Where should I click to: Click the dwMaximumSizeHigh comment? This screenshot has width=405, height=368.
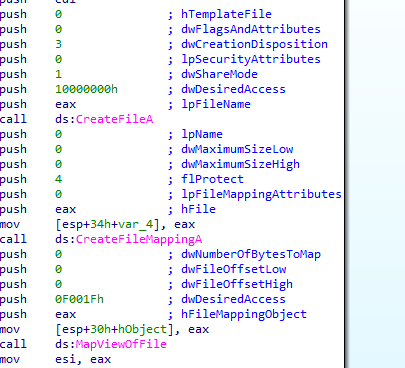point(240,164)
